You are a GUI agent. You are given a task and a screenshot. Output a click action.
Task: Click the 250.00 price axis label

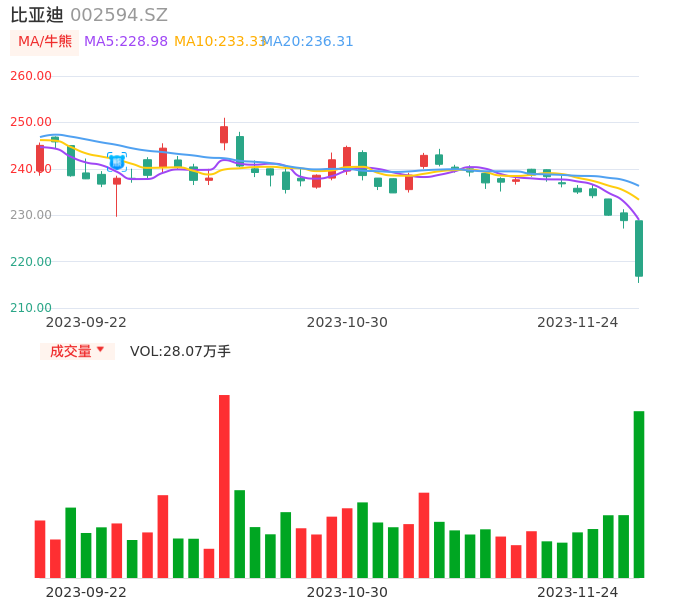[31, 122]
